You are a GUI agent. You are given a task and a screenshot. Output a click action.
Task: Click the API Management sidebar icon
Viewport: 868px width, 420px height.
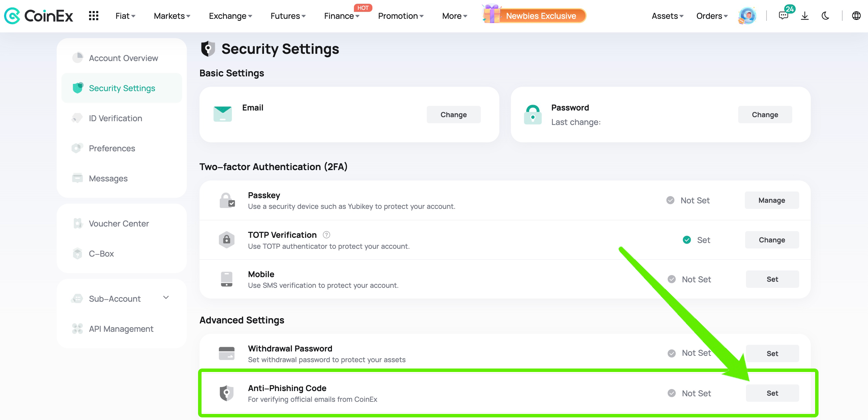(77, 329)
